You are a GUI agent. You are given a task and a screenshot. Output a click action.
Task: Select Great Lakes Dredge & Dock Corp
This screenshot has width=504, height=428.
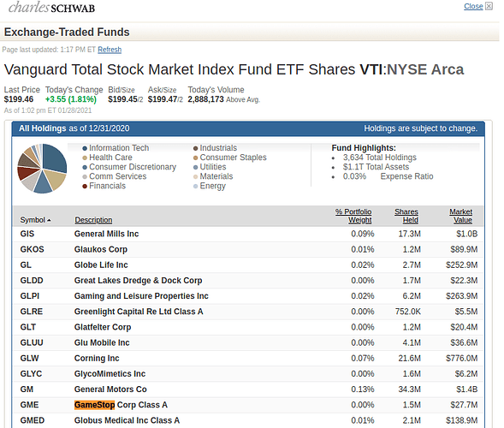pos(139,281)
